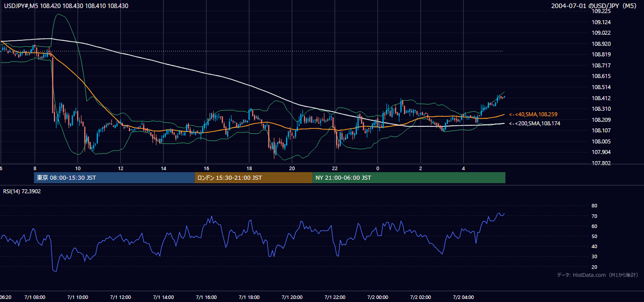Screen dimensions: 644x302
Task: Click RSI axis level 80
Action: (594, 206)
